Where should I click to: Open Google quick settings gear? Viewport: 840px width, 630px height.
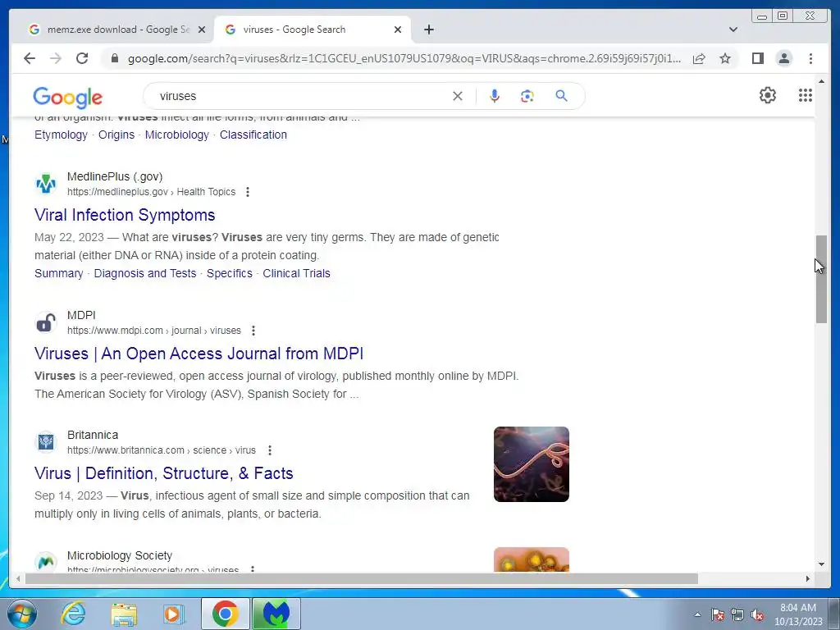point(767,95)
